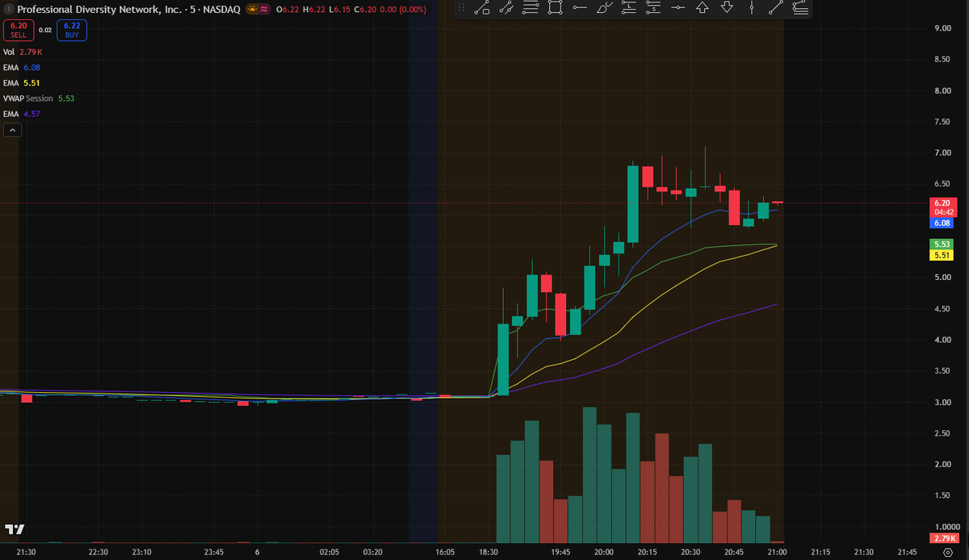
Task: Select the Vol 2.79K indicator legend
Action: (x=22, y=52)
